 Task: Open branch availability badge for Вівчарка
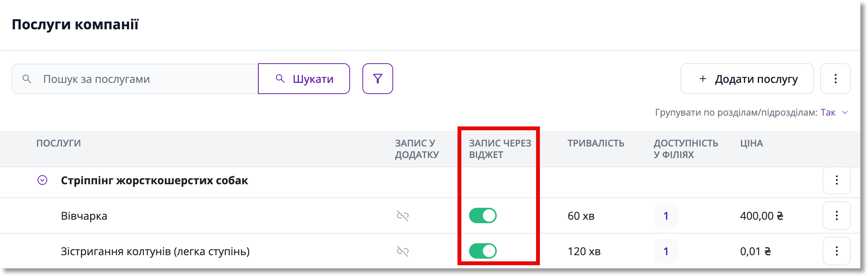click(666, 215)
